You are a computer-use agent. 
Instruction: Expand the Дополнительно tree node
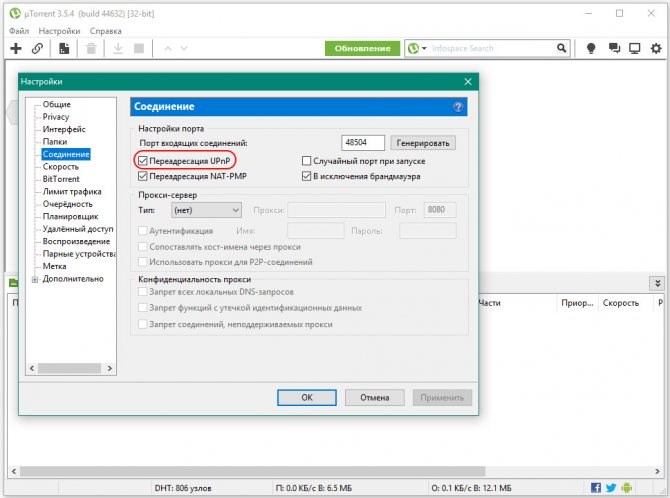pos(35,279)
